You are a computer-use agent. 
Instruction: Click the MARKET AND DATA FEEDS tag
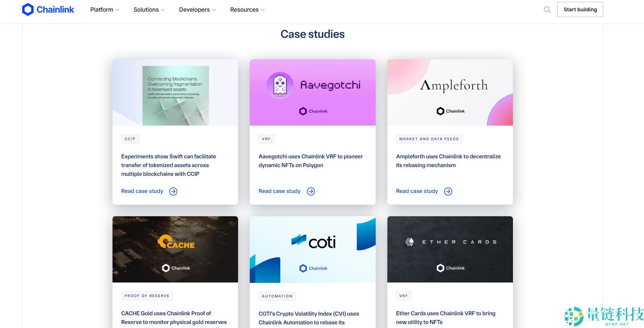pos(429,139)
